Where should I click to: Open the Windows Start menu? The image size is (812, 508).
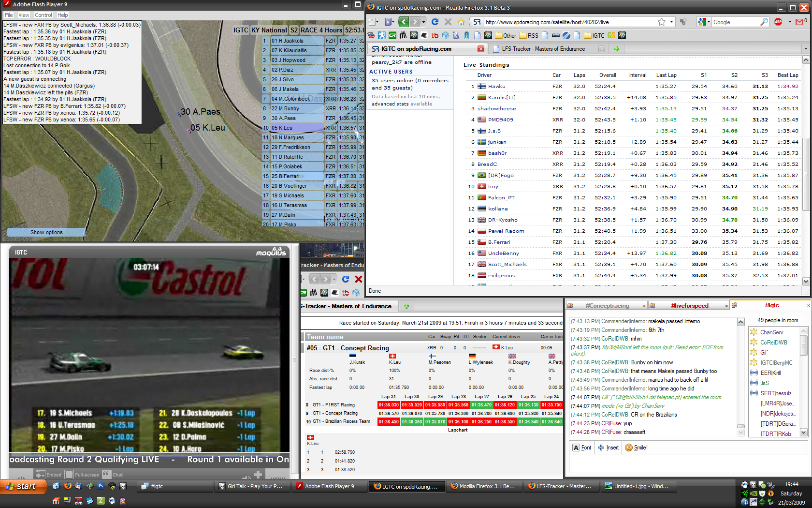[x=23, y=486]
